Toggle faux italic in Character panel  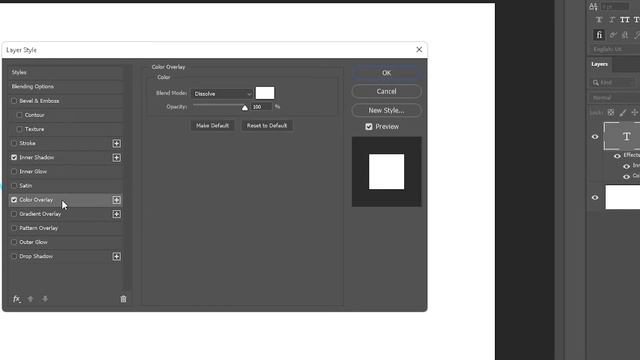pyautogui.click(x=612, y=20)
